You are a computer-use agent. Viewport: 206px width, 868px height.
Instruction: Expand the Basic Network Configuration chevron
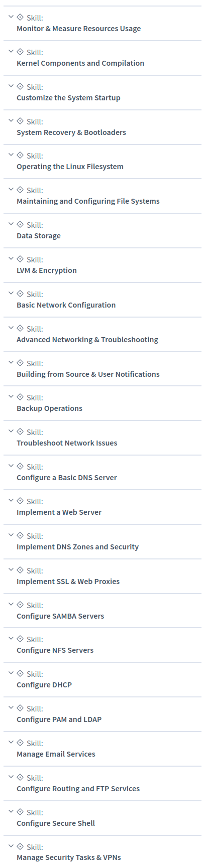[x=11, y=293]
